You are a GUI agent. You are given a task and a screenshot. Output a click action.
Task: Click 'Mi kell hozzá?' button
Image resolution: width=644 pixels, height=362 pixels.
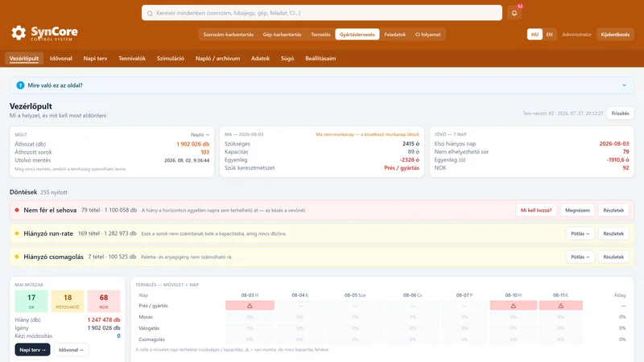[536, 210]
